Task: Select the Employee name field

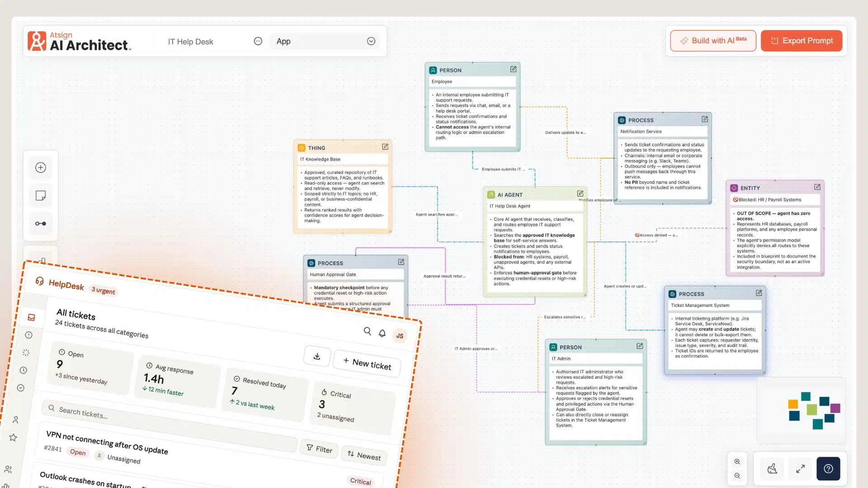Action: 472,82
